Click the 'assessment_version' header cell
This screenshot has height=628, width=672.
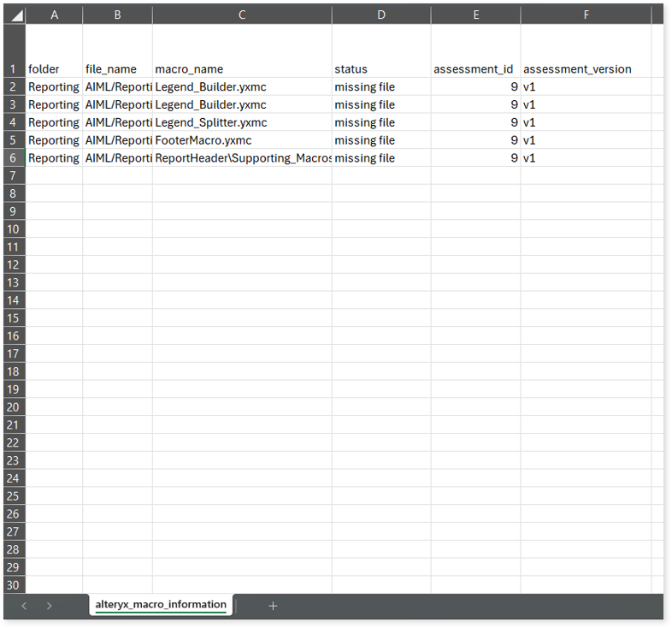tap(586, 50)
